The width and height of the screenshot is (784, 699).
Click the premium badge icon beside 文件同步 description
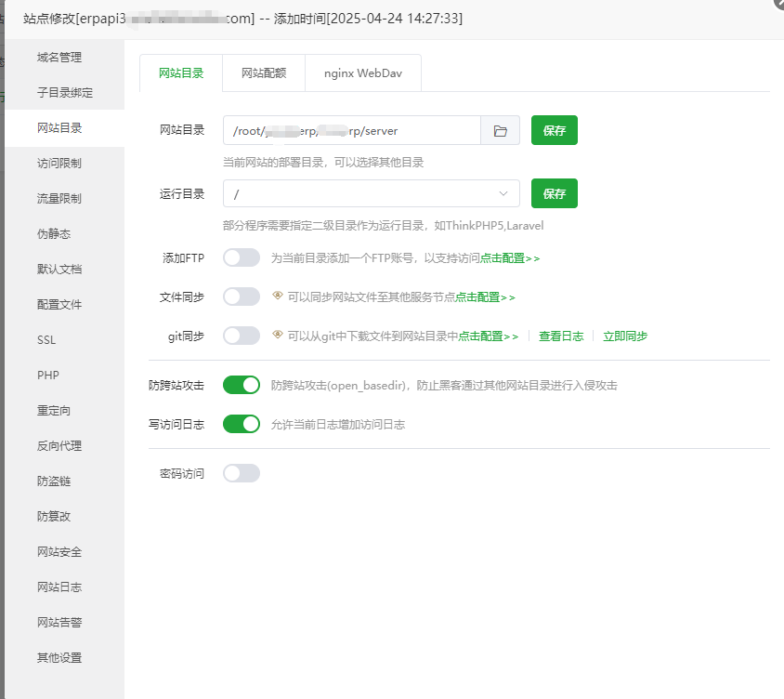coord(278,296)
